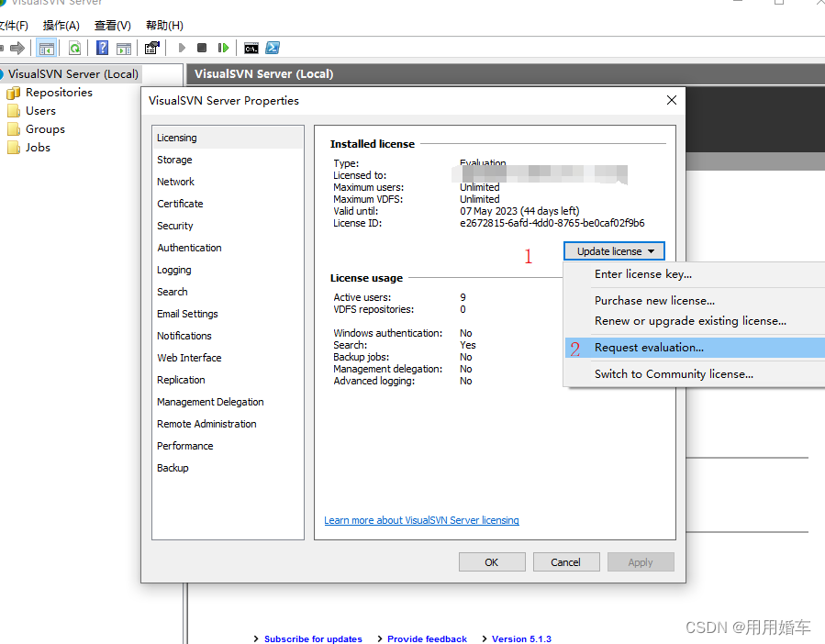Screen dimensions: 825x644
Task: Open Learn more about VisualSVN Server licensing link
Action: coord(421,520)
